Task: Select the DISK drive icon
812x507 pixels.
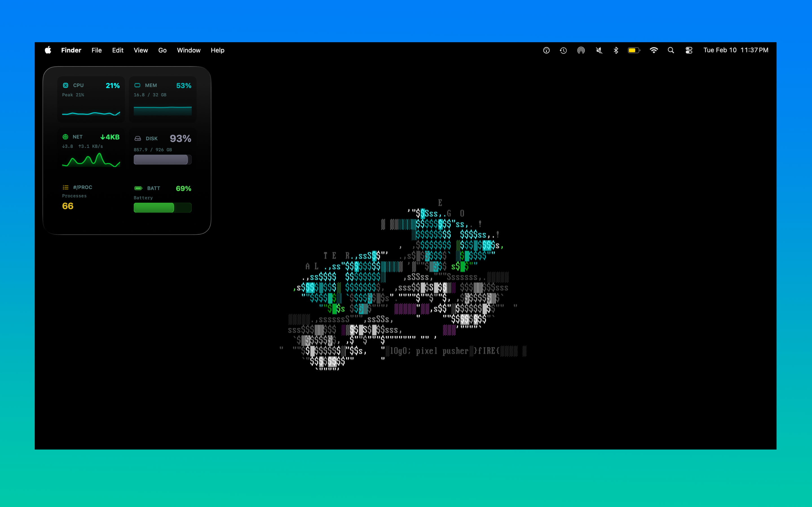Action: tap(138, 139)
